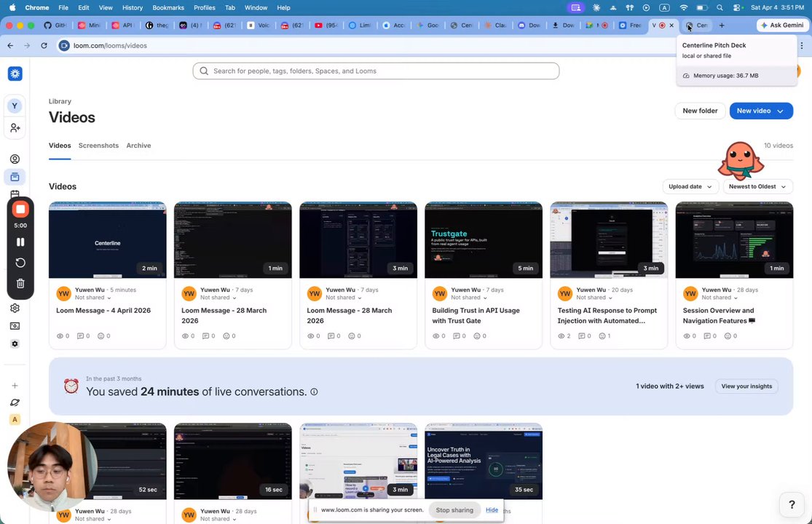
Task: Expand Not shared on the 3 min 28 March video
Action: [343, 298]
